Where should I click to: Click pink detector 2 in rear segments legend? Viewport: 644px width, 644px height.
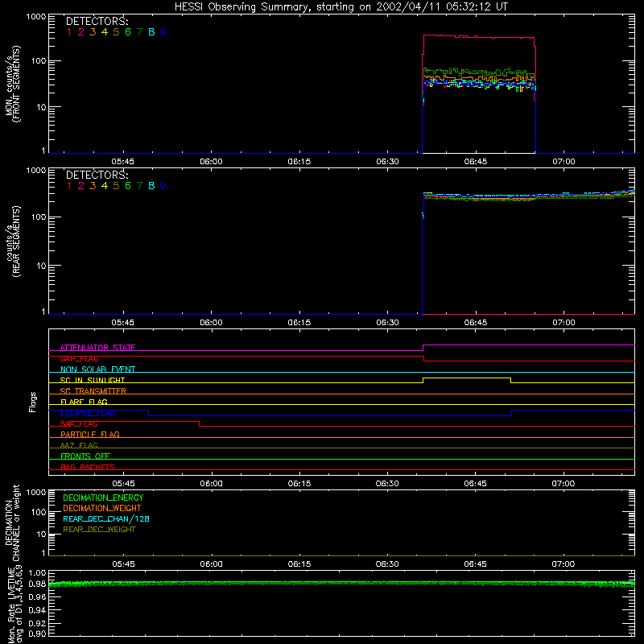81,186
